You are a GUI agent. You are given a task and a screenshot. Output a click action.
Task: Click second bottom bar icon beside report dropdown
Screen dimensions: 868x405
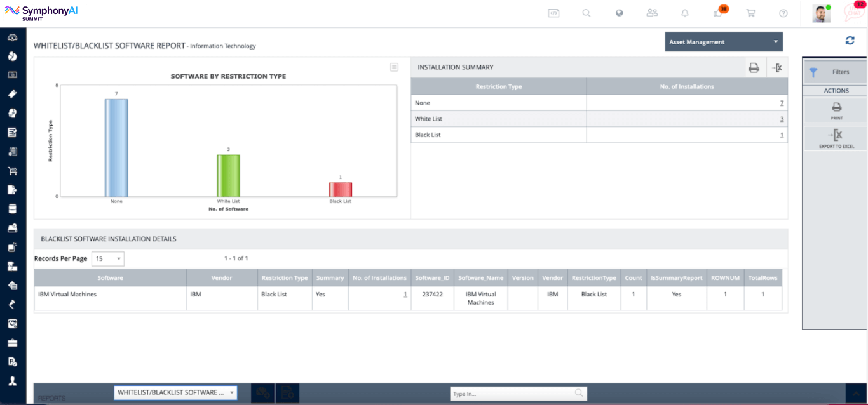coord(288,393)
